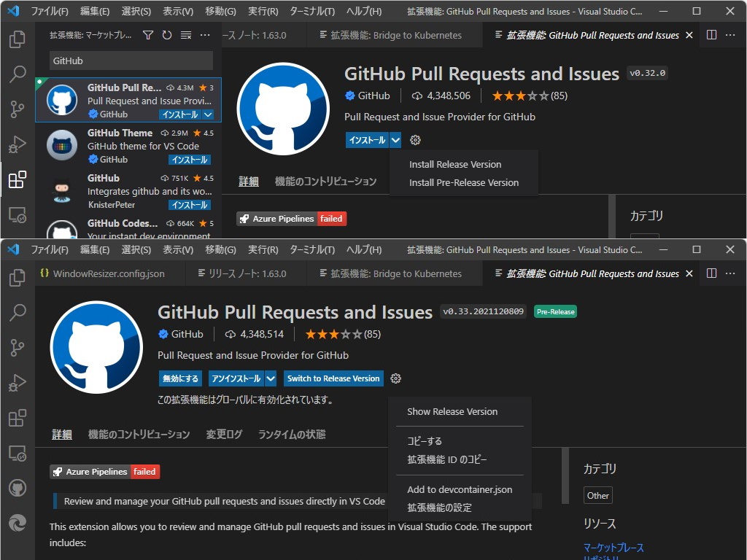Viewport: 747px width, 560px height.
Task: Open ファイル(F) menu in top window
Action: (50, 11)
